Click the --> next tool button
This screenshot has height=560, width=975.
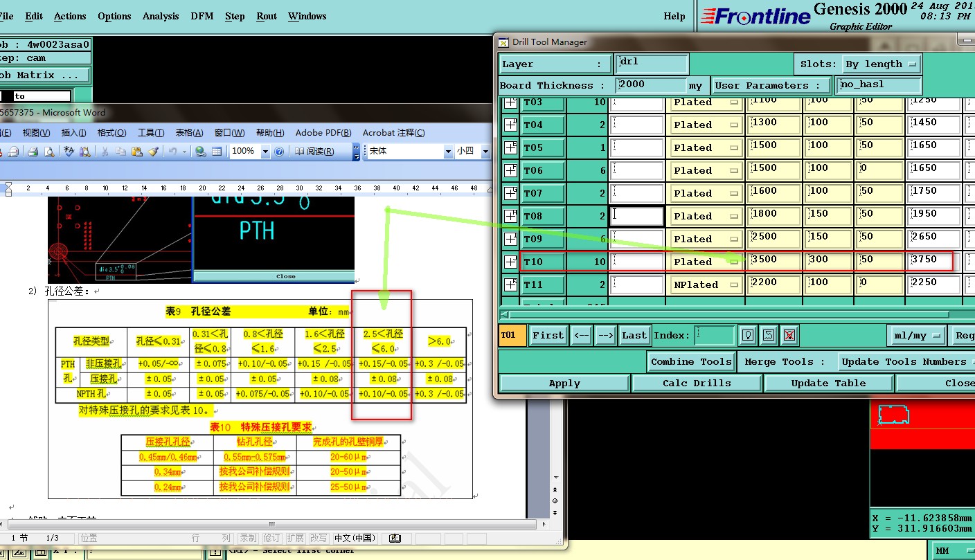tap(605, 335)
